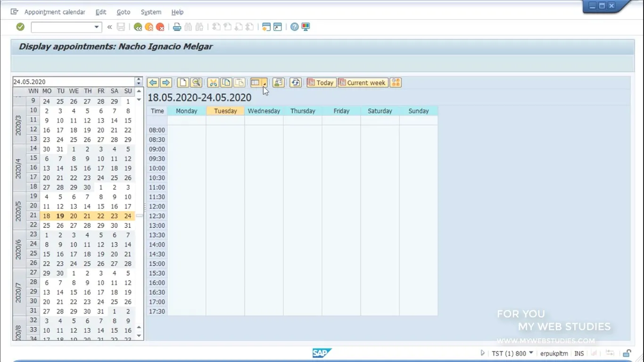Click the Find Next binoculars icon
This screenshot has height=362, width=644.
tap(199, 27)
